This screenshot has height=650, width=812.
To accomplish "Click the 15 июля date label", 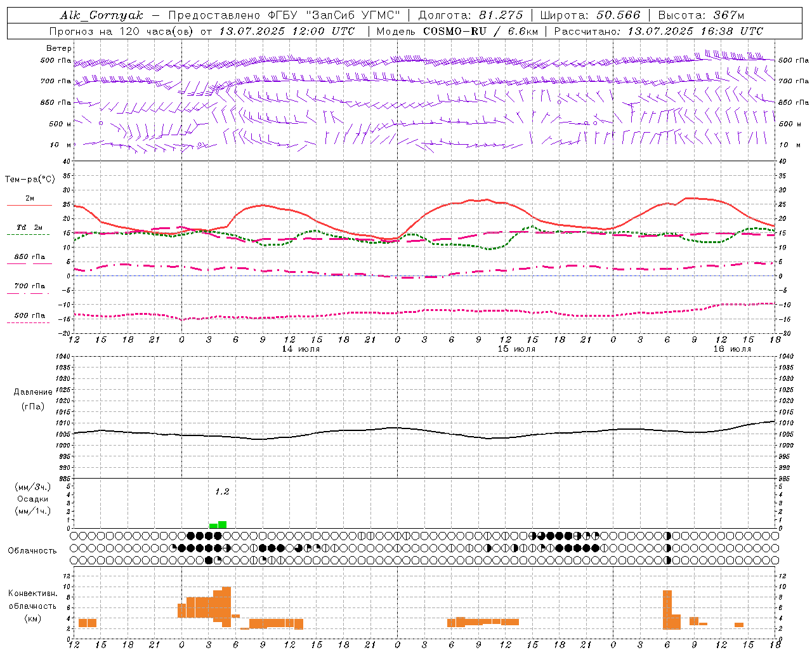I will 516,349.
